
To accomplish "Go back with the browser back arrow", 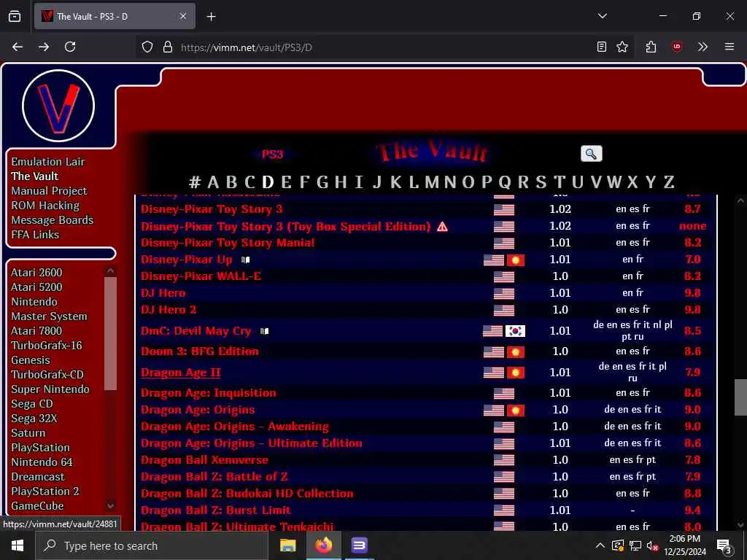I will click(18, 47).
